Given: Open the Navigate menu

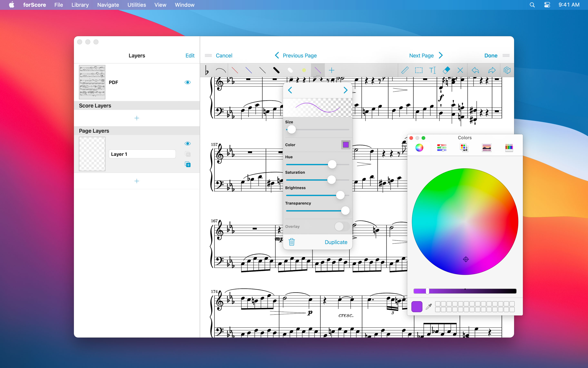Looking at the screenshot, I should point(108,5).
